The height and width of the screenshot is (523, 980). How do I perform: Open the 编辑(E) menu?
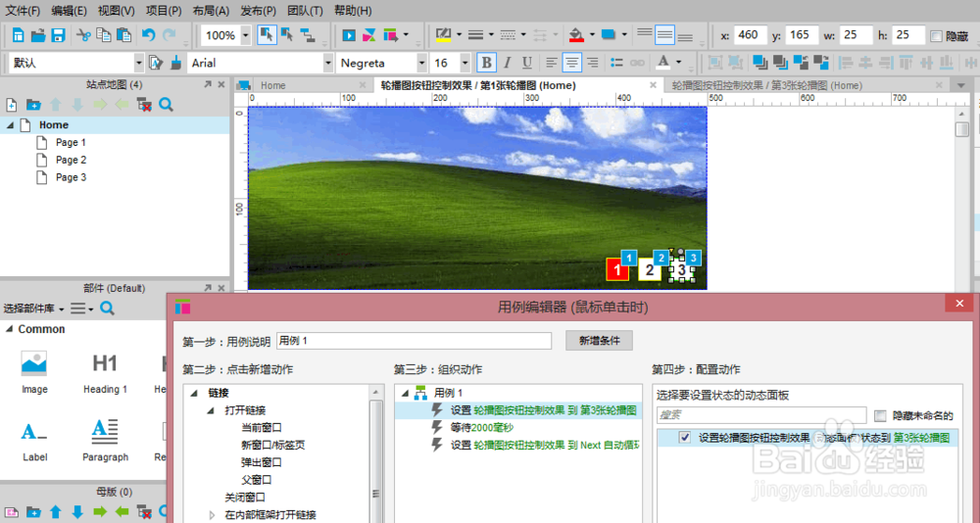70,11
